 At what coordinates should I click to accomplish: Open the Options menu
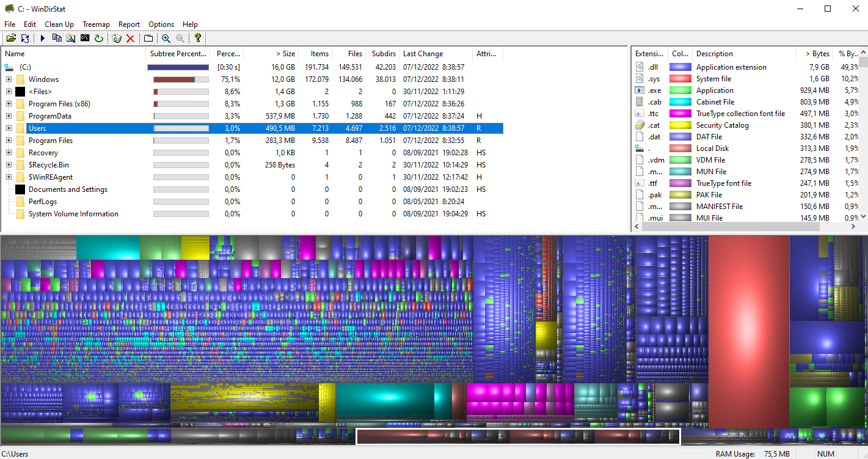161,24
